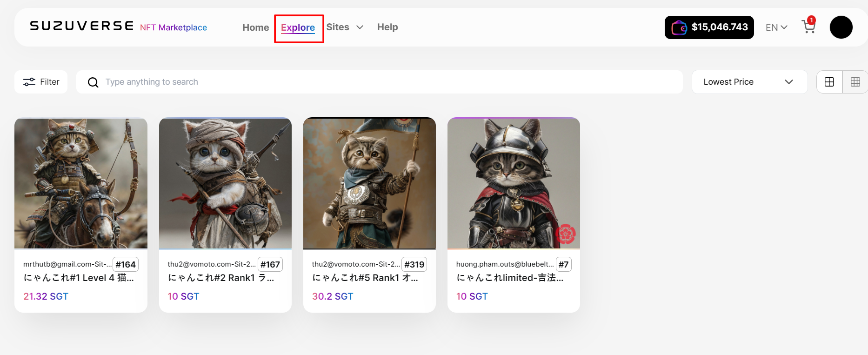The height and width of the screenshot is (355, 868).
Task: Click the SUZUVERSE logo
Action: [82, 26]
